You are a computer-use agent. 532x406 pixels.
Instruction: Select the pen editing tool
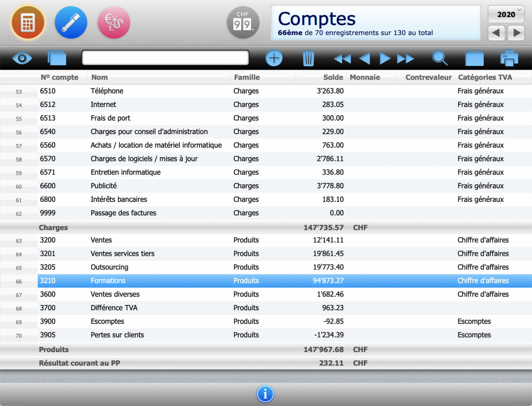click(x=71, y=22)
